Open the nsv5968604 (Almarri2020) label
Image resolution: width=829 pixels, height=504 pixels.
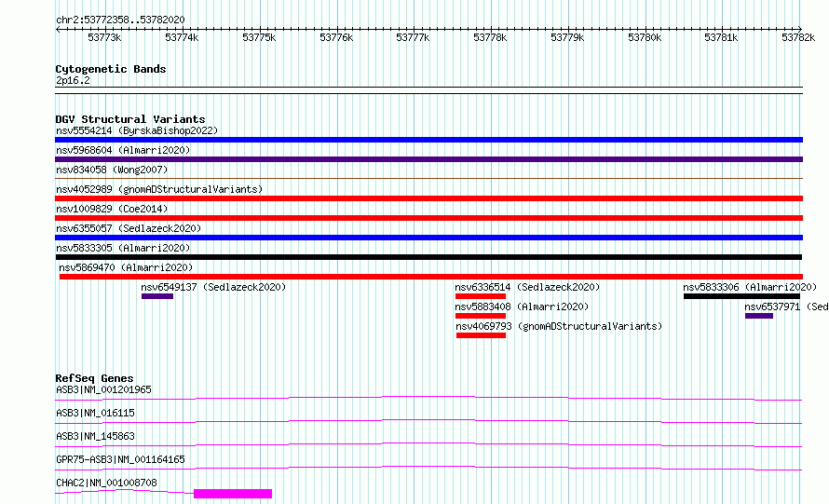coord(123,150)
